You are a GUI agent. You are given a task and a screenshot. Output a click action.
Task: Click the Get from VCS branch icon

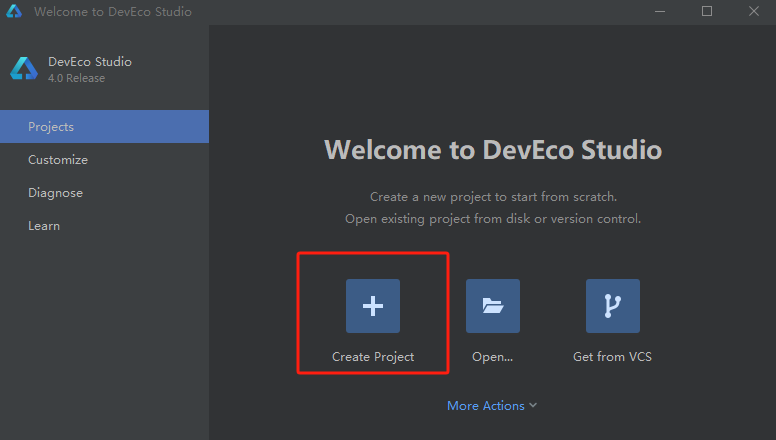pos(613,306)
